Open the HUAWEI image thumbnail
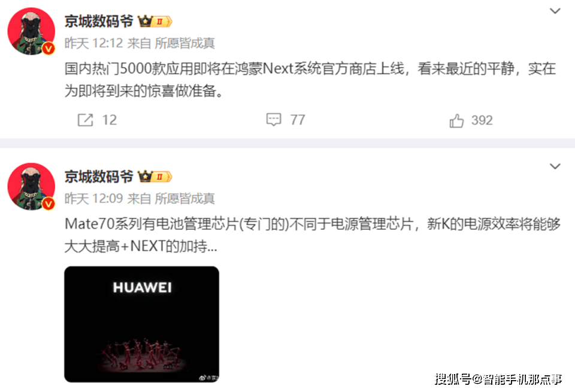Image resolution: width=575 pixels, height=392 pixels. coord(141,324)
